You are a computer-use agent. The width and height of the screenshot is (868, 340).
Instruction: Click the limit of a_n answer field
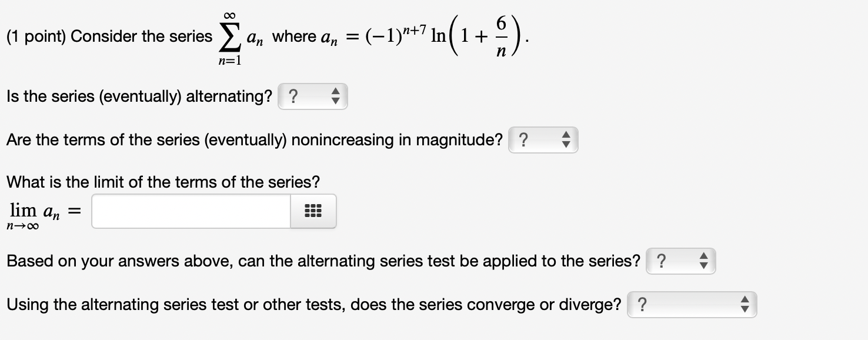191,211
